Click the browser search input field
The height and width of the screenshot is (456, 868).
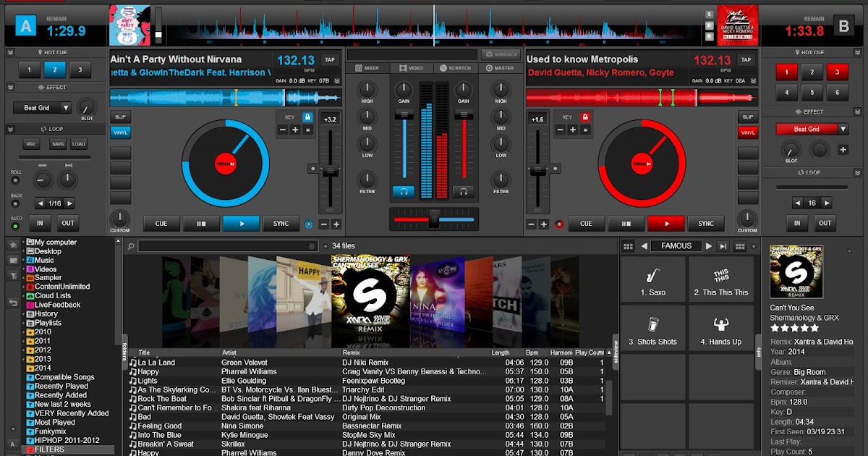point(228,246)
